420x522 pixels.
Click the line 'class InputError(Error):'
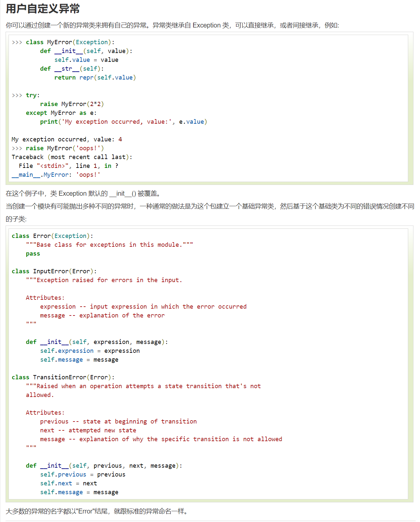tap(54, 271)
